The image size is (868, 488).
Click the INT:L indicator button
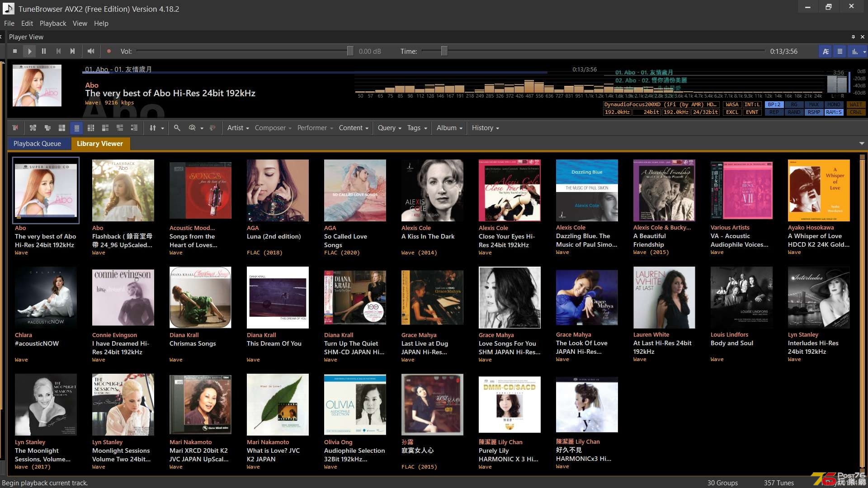(752, 104)
